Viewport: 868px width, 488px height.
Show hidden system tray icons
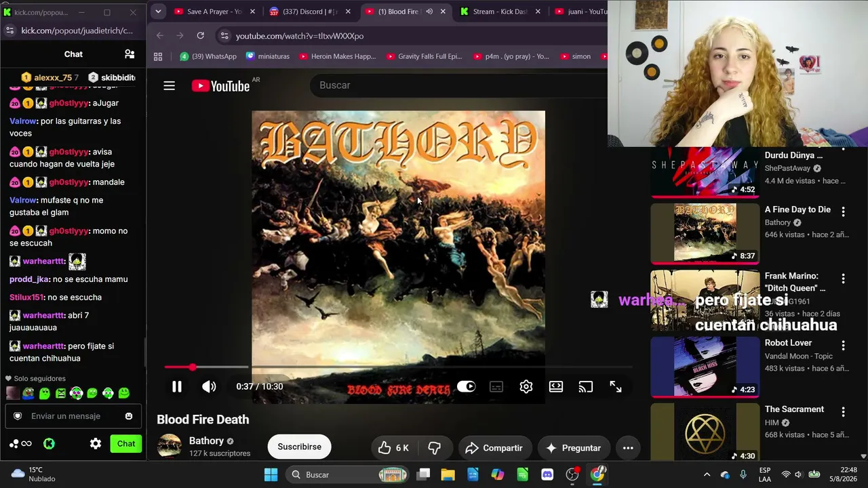[707, 474]
